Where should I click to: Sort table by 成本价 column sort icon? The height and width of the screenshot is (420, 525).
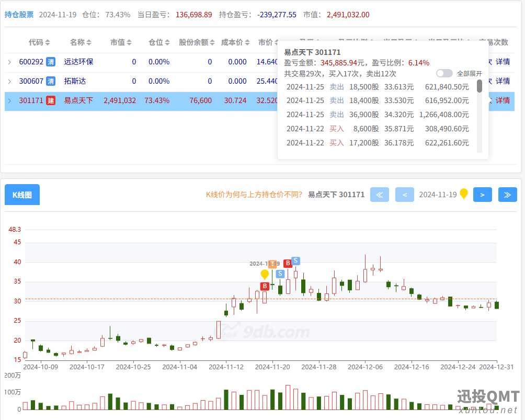click(x=247, y=42)
